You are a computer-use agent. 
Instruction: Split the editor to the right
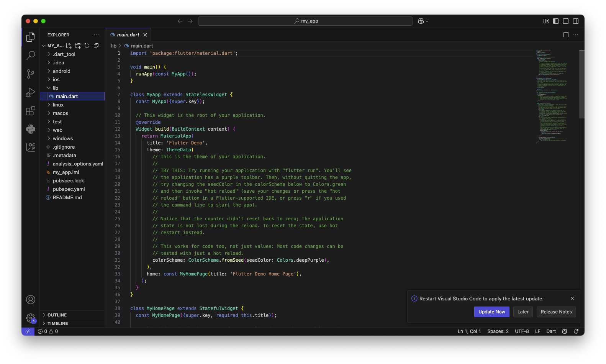click(566, 35)
